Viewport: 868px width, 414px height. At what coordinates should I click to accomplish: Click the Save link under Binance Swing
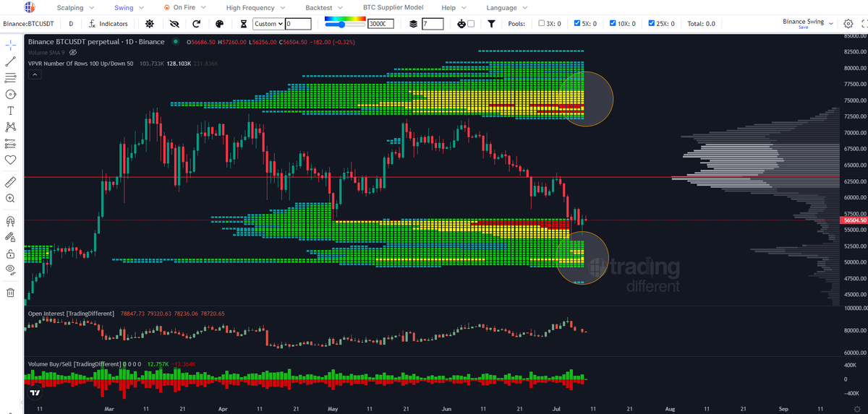tap(804, 27)
